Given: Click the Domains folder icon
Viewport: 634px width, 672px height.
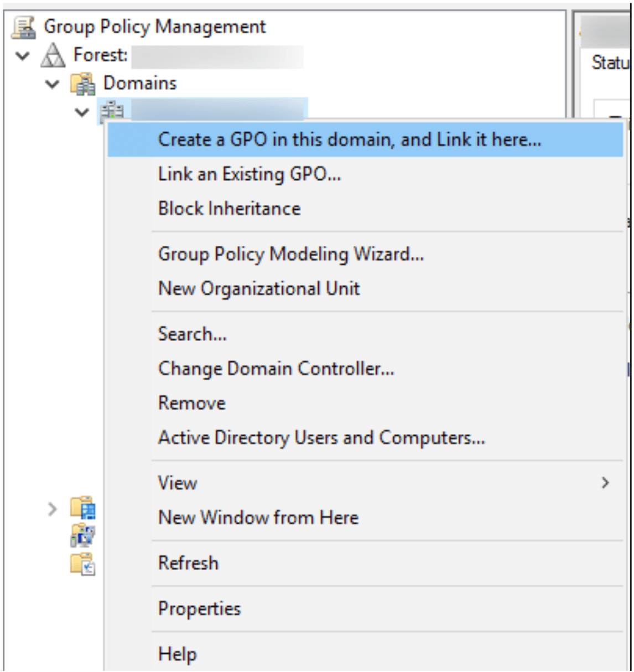Looking at the screenshot, I should tap(83, 84).
